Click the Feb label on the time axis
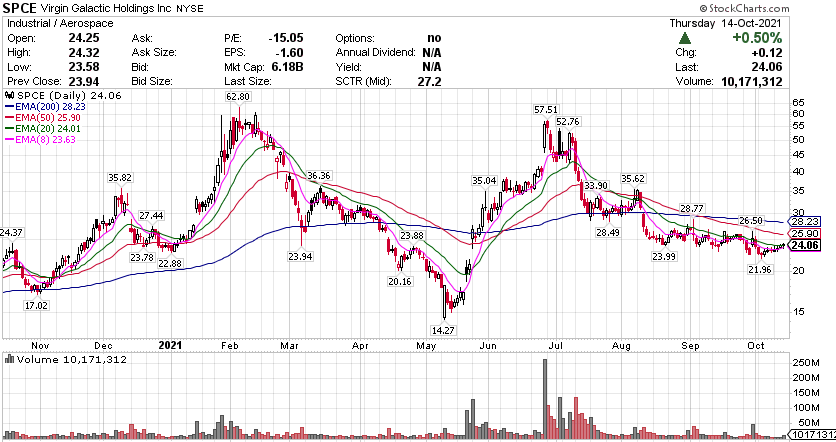Screen dimensions: 836x442 [x=230, y=345]
